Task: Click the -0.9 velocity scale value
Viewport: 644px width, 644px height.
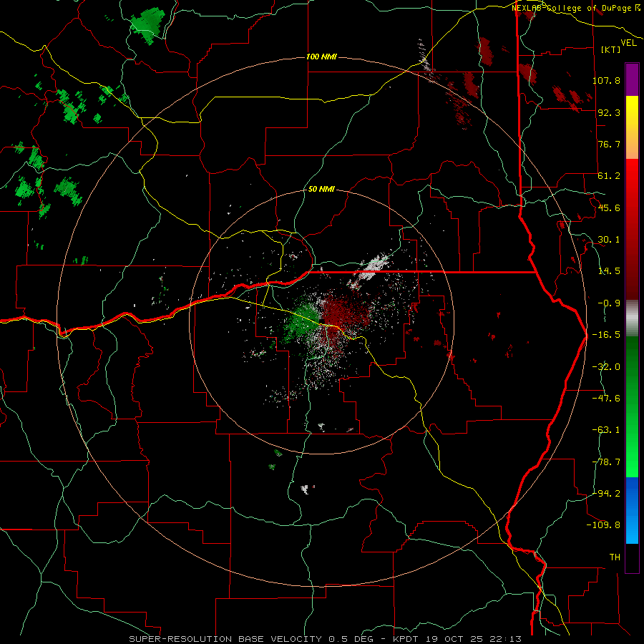Action: tap(609, 303)
